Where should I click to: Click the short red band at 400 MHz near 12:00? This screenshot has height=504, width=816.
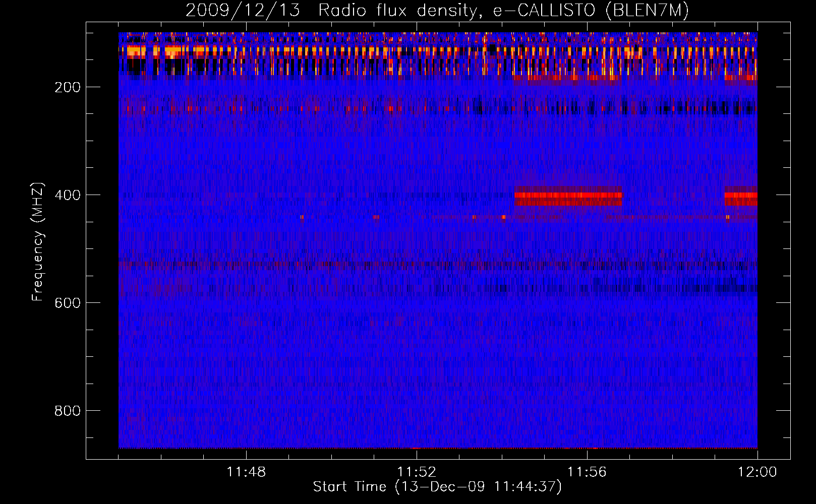[x=741, y=196]
